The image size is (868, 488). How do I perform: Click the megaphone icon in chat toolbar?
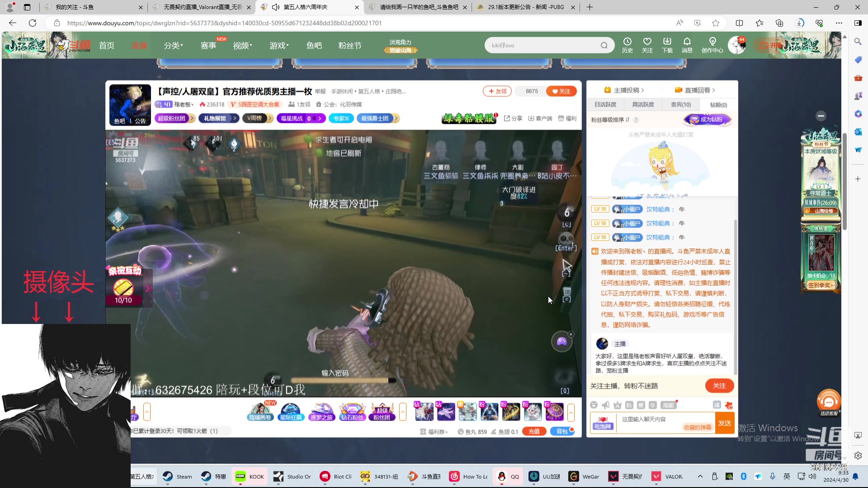[606, 405]
